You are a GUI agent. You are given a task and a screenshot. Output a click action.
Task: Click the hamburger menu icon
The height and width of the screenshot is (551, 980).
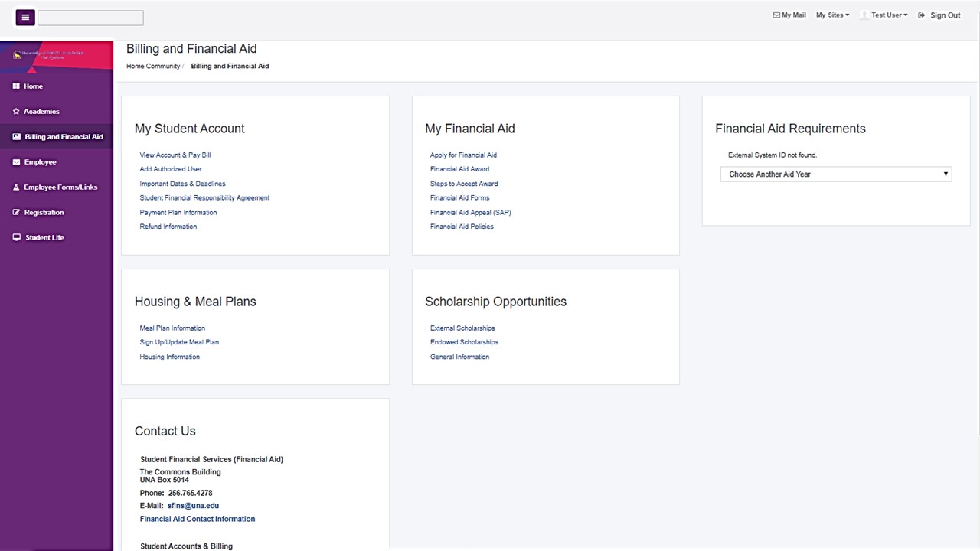25,17
